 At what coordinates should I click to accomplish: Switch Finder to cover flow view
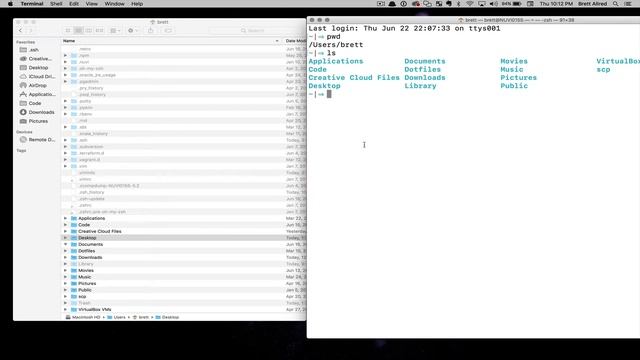coord(99,31)
